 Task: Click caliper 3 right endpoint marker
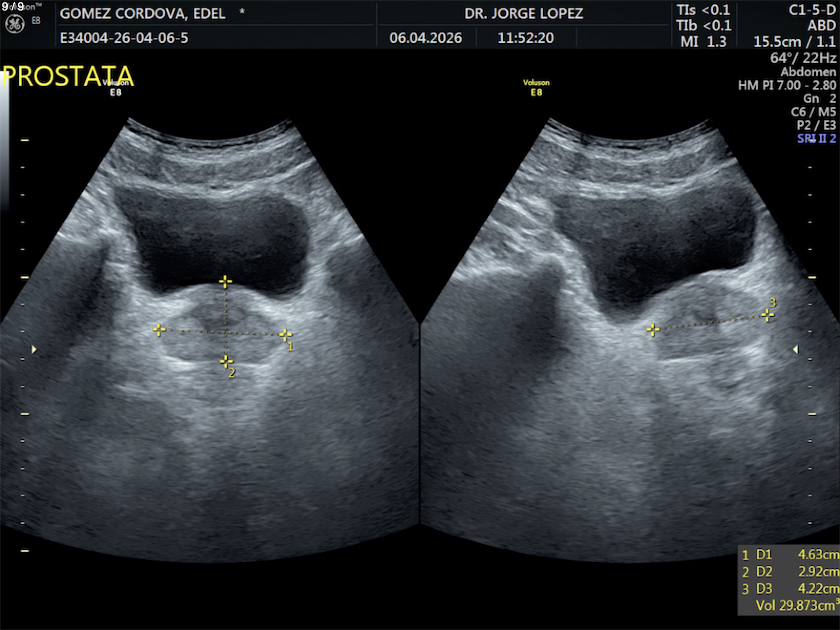click(767, 315)
